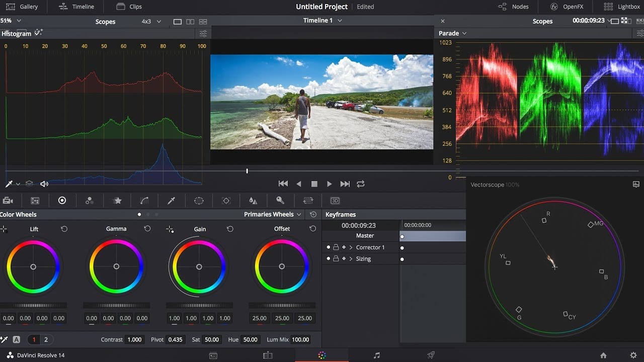
Task: Reset the Offset color wheel
Action: (312, 229)
